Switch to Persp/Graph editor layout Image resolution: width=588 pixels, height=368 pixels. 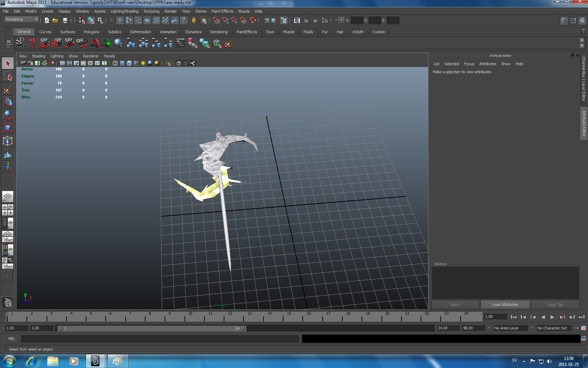coord(8,236)
